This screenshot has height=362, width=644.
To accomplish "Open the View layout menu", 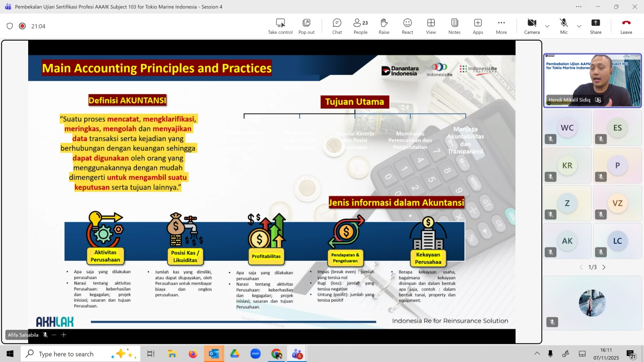I will [x=431, y=26].
